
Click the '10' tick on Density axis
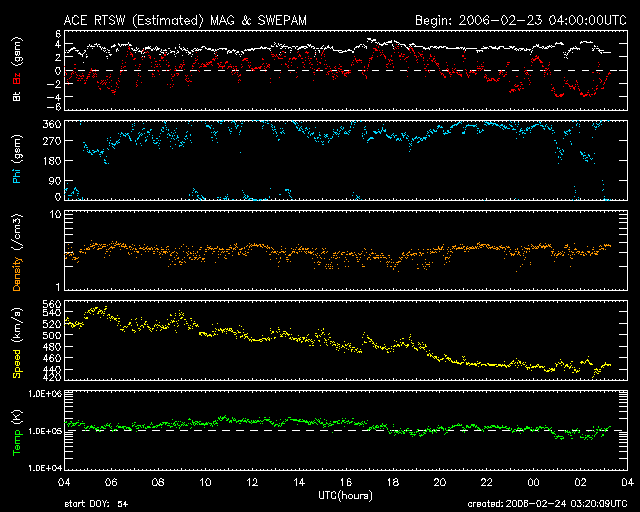55,214
